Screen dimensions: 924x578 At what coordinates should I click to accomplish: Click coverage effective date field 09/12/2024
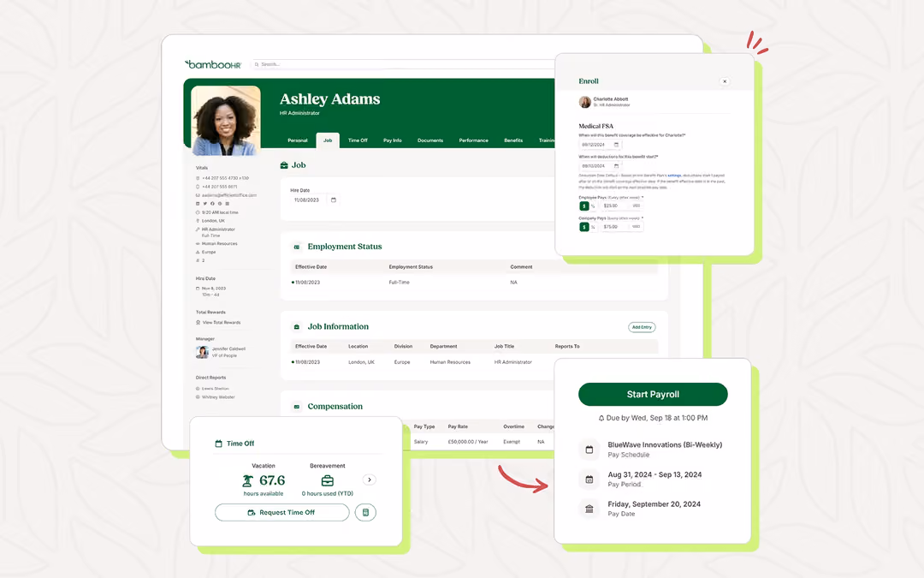(601, 145)
